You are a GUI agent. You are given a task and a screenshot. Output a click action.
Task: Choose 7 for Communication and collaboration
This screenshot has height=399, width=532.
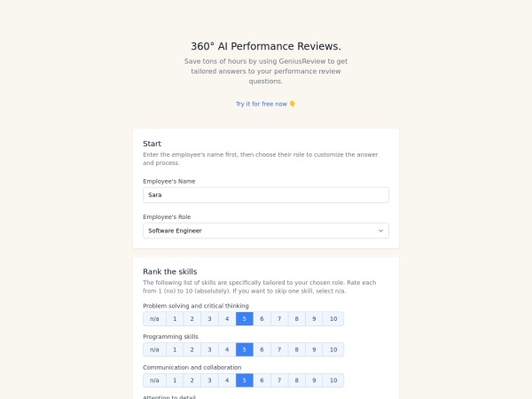click(x=279, y=380)
